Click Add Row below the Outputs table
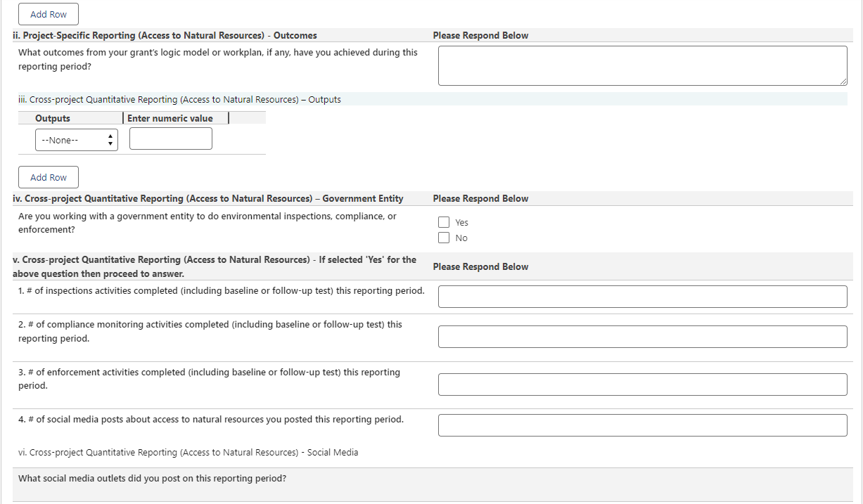863x504 pixels. (49, 177)
